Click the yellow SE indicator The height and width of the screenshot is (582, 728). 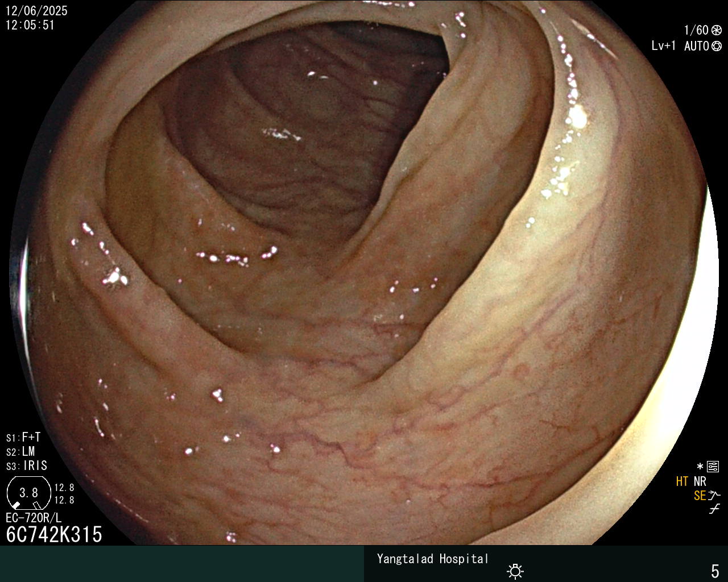click(x=700, y=496)
